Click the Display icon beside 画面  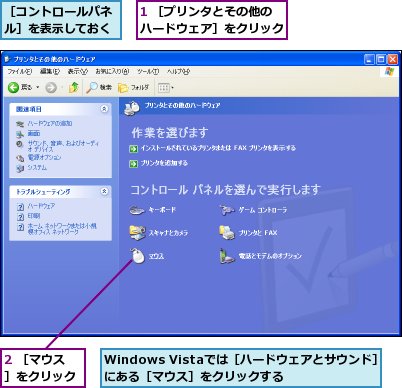[x=20, y=134]
